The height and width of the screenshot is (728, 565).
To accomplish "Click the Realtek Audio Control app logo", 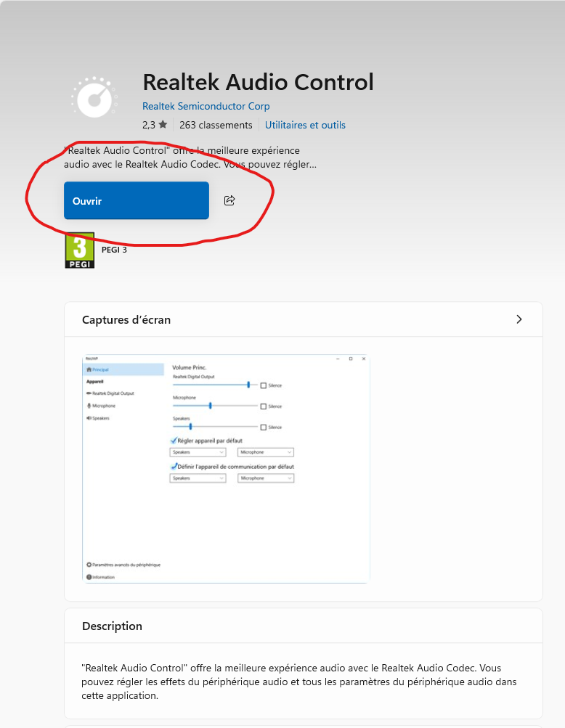I will [x=93, y=97].
